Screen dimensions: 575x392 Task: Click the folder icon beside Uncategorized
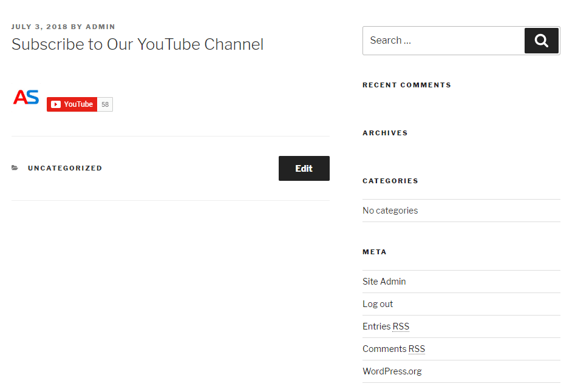pyautogui.click(x=15, y=168)
